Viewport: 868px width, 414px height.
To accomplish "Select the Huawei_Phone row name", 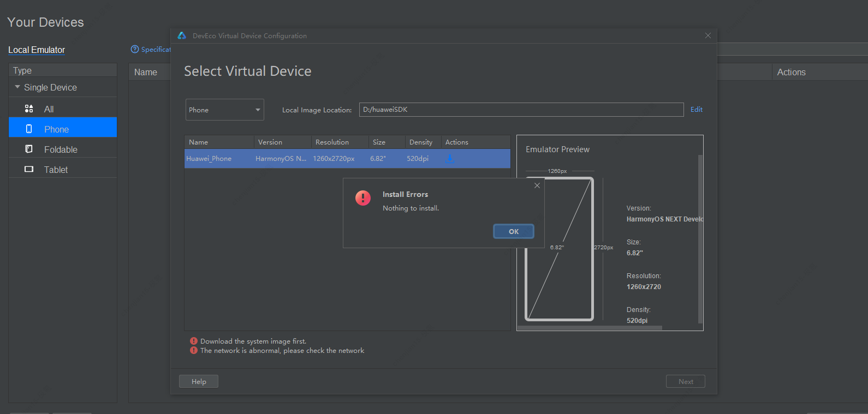I will pyautogui.click(x=209, y=159).
